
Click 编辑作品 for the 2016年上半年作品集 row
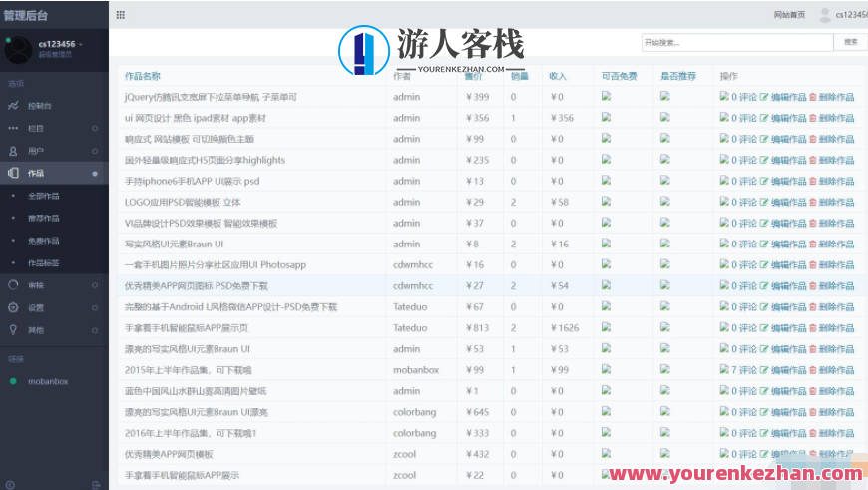click(x=788, y=433)
